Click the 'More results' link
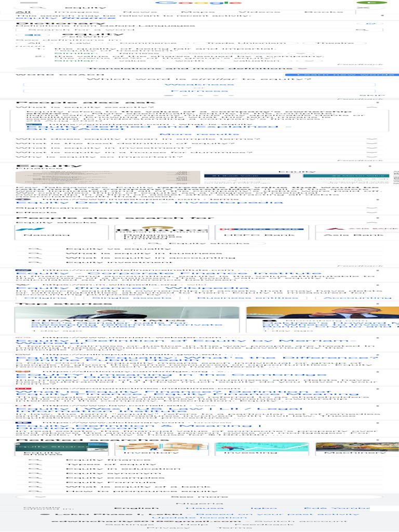Viewport: 399px width, 532px height. [x=199, y=135]
